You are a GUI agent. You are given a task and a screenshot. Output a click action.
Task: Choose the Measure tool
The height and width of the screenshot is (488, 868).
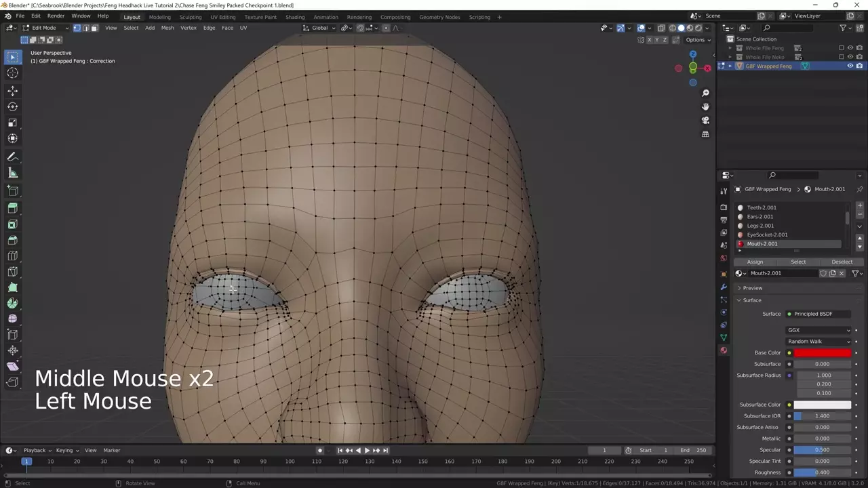pyautogui.click(x=12, y=173)
